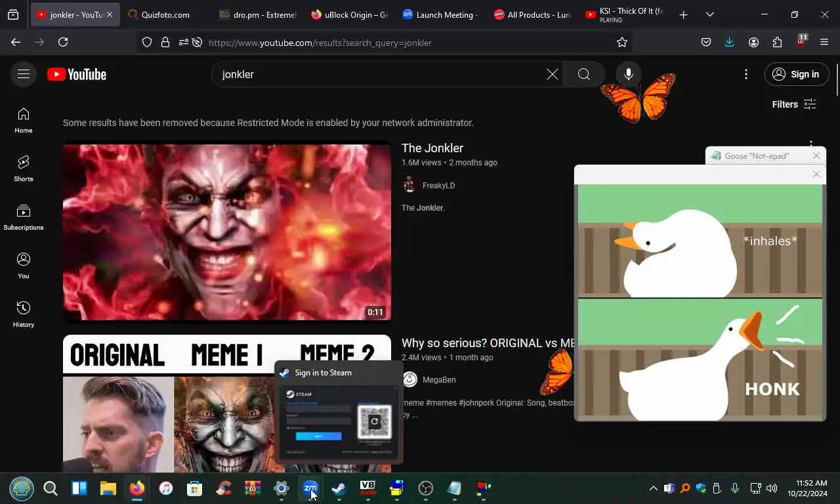This screenshot has height=504, width=840.
Task: Open You in YouTube sidebar
Action: [x=24, y=266]
